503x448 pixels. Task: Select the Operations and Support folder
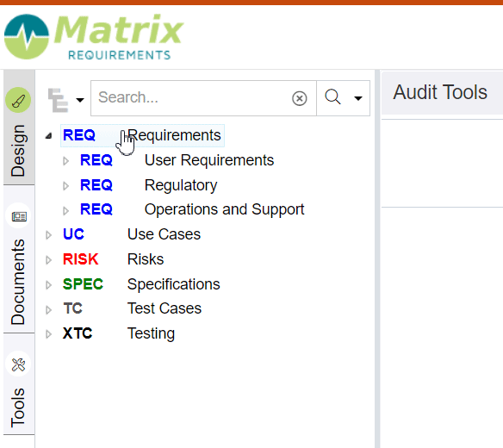click(x=192, y=209)
